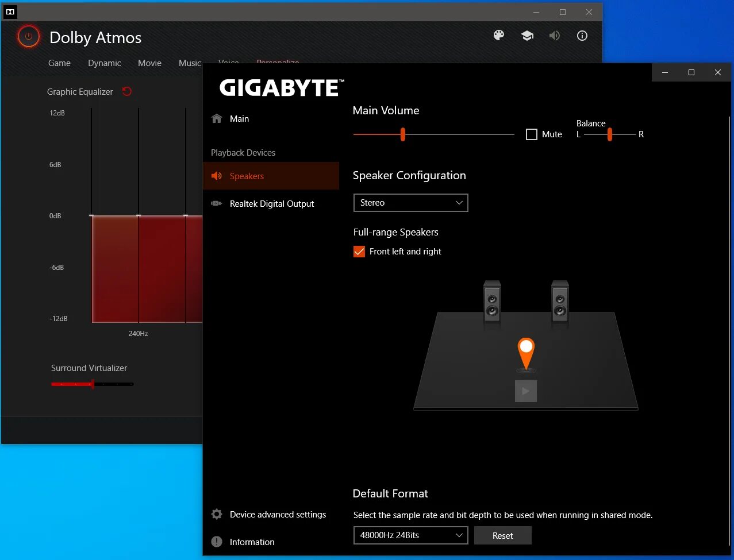The width and height of the screenshot is (734, 560).
Task: Open the Dolby Atmos info icon
Action: coord(582,36)
